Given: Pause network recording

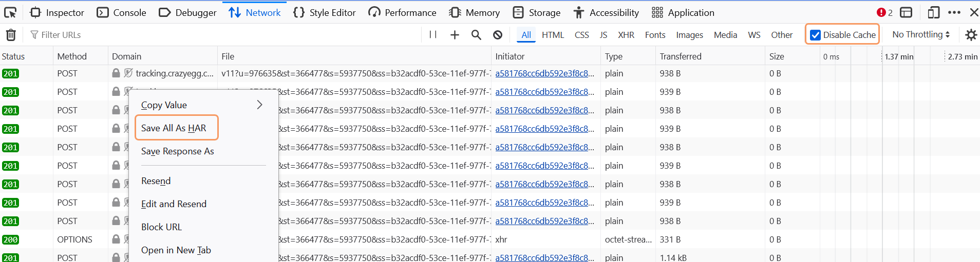Looking at the screenshot, I should [433, 34].
